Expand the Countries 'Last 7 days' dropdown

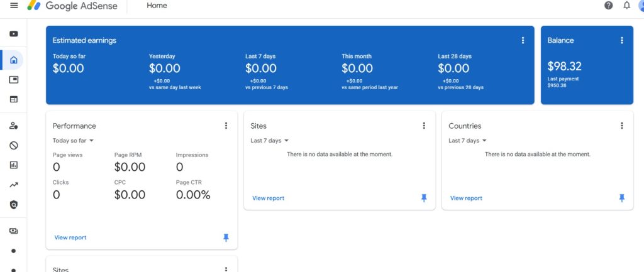468,141
